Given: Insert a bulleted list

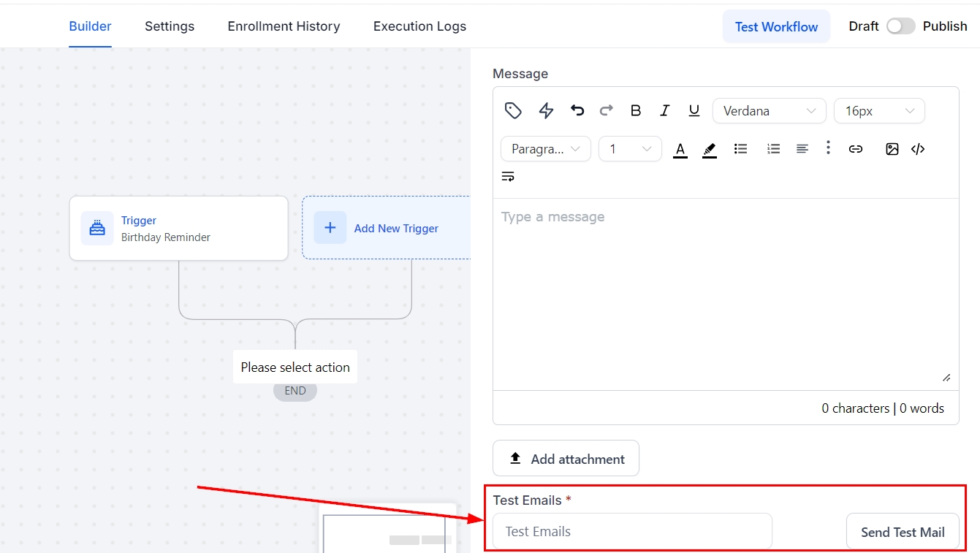Looking at the screenshot, I should pos(740,149).
